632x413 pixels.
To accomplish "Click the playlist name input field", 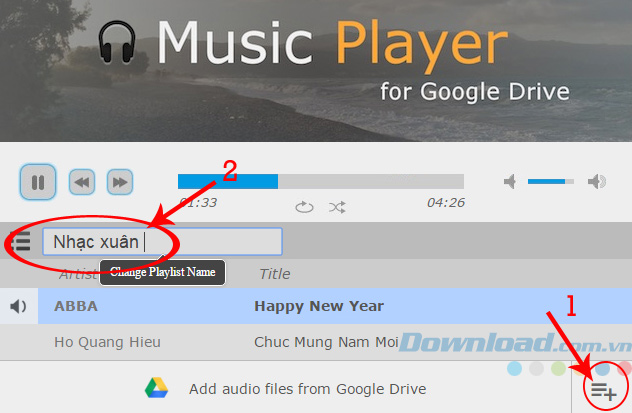I will 162,241.
